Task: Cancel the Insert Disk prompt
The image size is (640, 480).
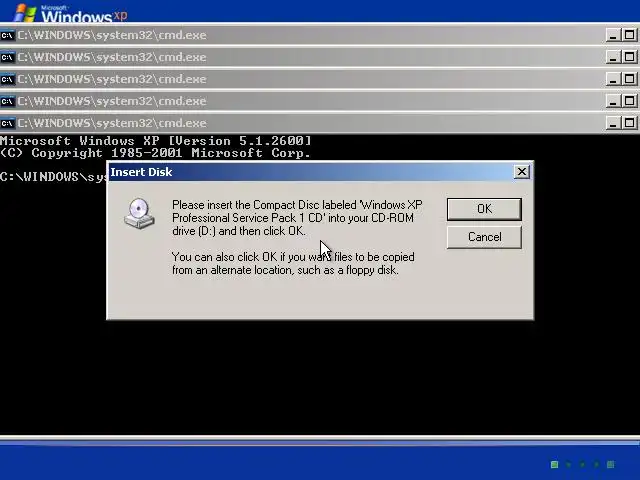Action: [x=484, y=237]
